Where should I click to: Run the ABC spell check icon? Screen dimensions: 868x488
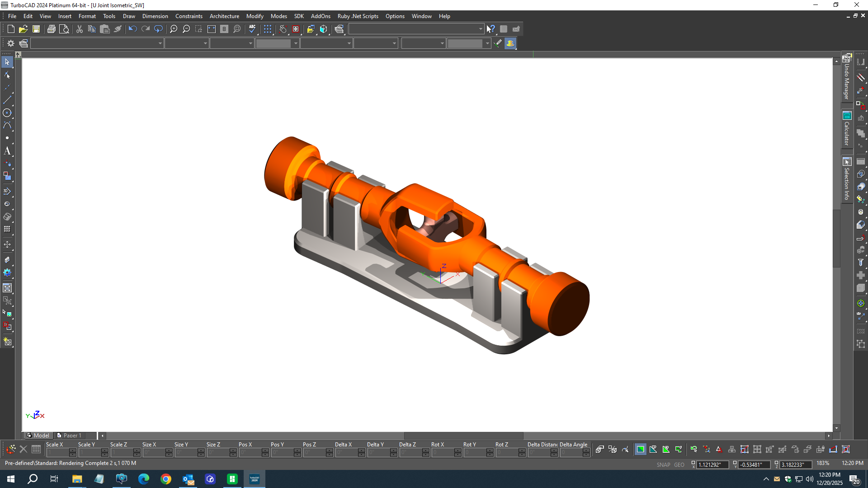coord(252,29)
